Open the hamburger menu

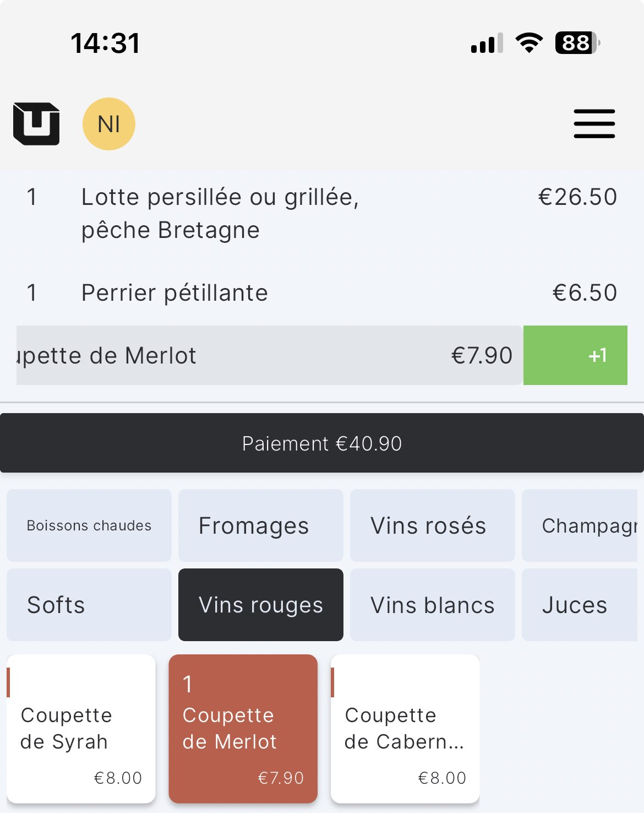594,124
